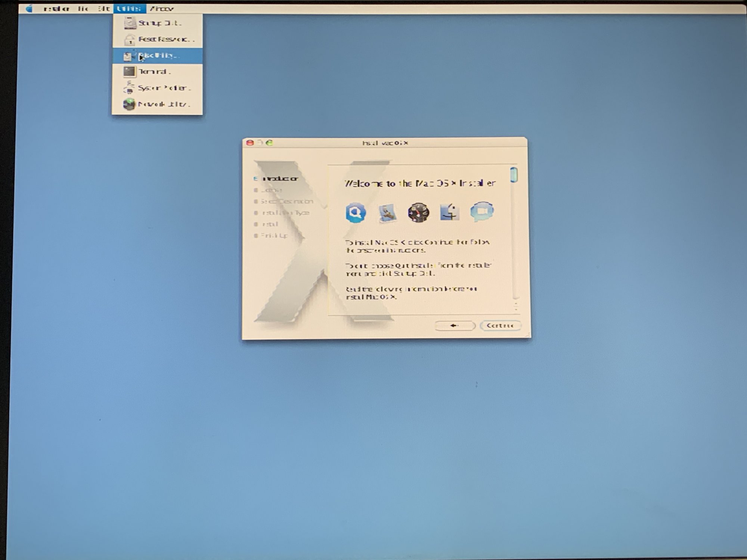The height and width of the screenshot is (560, 747).
Task: Minimize the Install Mac OS X window
Action: (x=260, y=143)
